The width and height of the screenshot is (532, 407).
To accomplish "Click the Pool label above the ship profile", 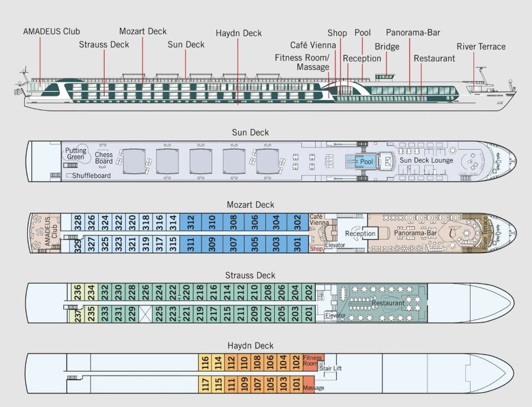I will (x=362, y=33).
